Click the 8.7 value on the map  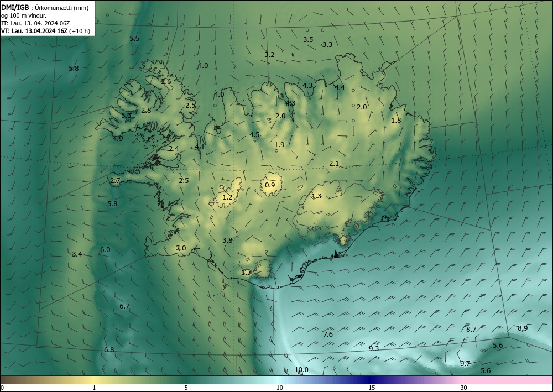click(471, 330)
